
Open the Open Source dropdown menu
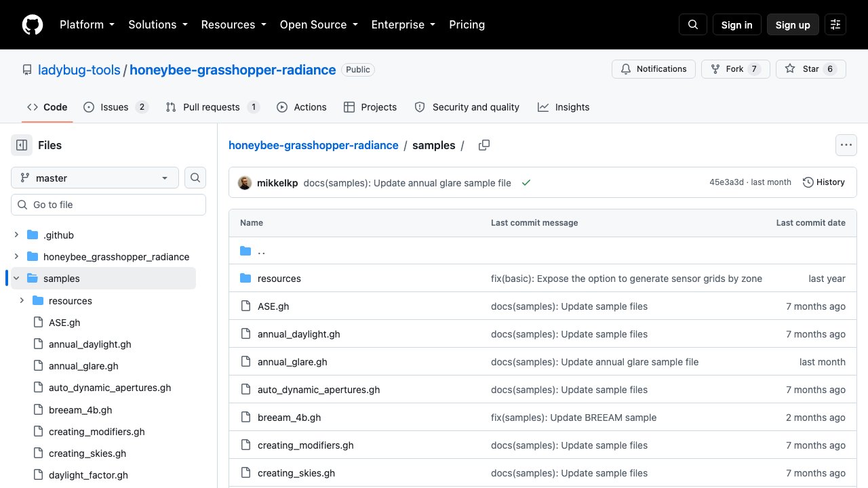(318, 25)
